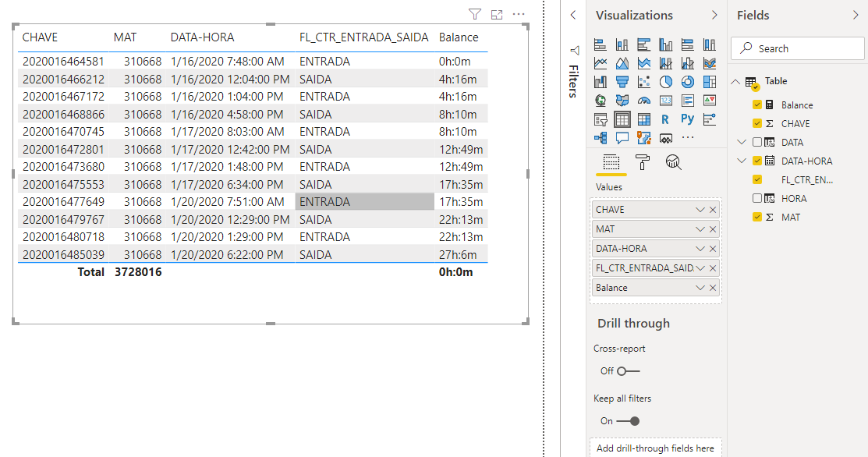Screen dimensions: 868x457
Task: Open the FL_CTR_ENTRADA_SAIDA value dropdown arrow
Action: click(700, 268)
